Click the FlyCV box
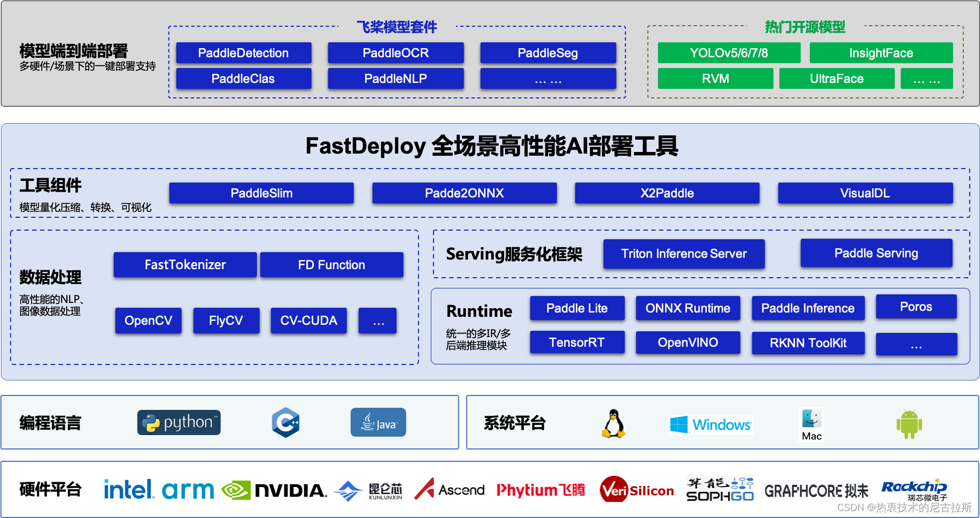The image size is (980, 518). point(226,321)
